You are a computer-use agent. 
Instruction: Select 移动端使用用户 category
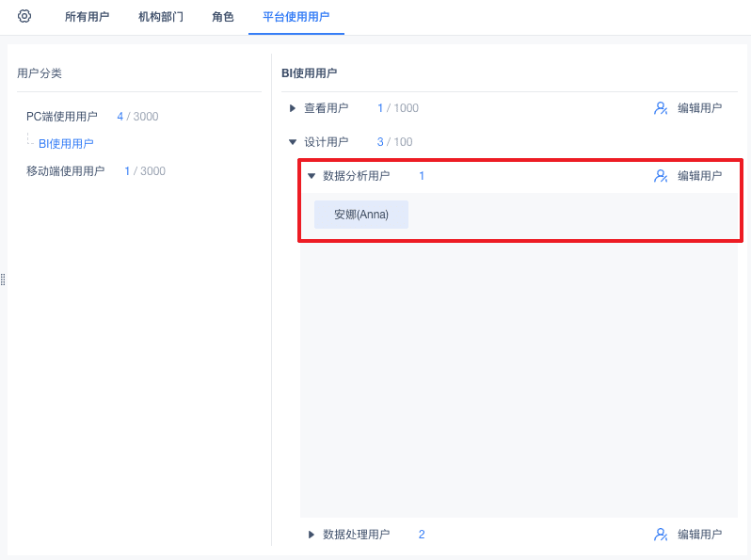point(66,171)
